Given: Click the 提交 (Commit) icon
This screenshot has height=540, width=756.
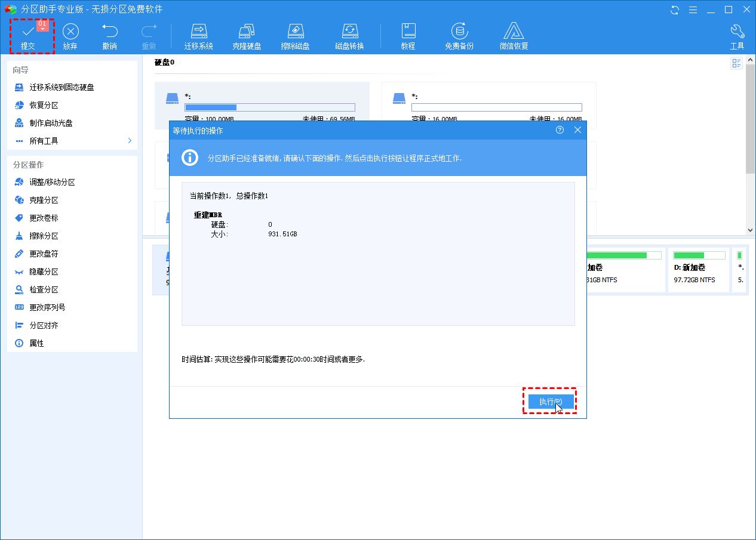Looking at the screenshot, I should (27, 35).
